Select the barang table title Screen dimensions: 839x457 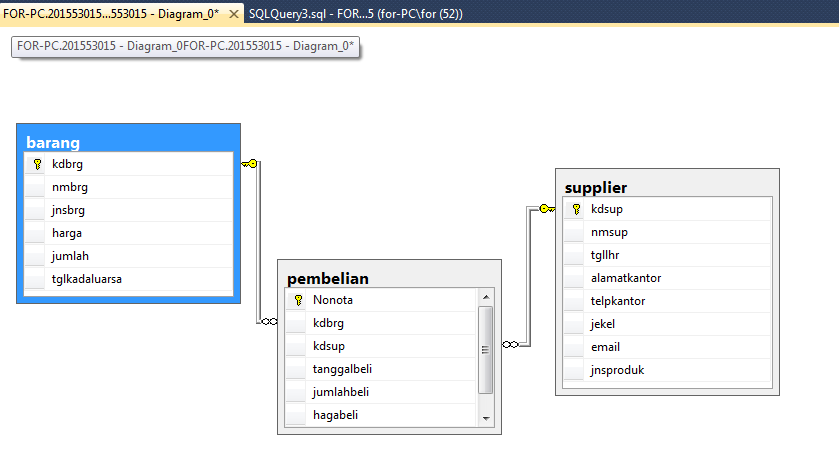(x=53, y=142)
